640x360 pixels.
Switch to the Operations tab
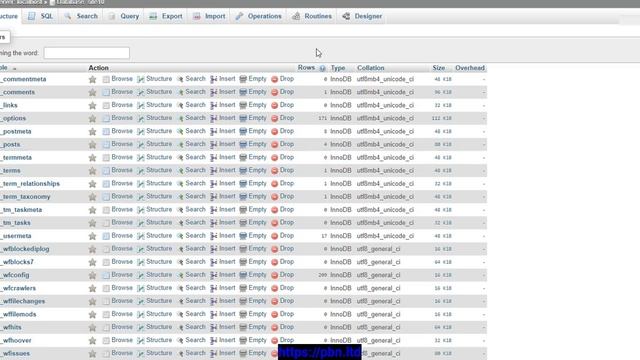tap(259, 16)
